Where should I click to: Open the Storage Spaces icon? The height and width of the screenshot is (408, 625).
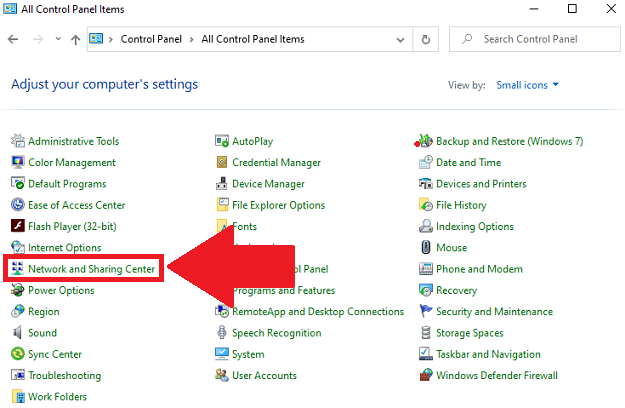click(426, 333)
